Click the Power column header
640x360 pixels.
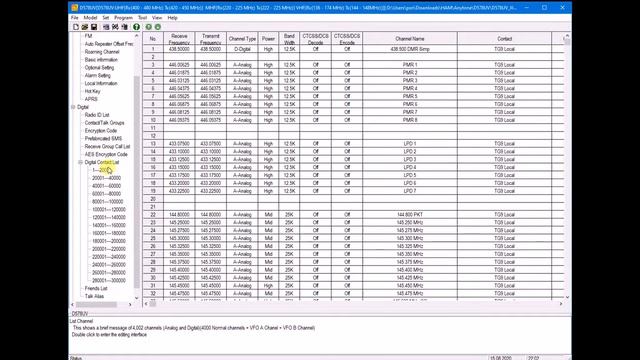268,39
